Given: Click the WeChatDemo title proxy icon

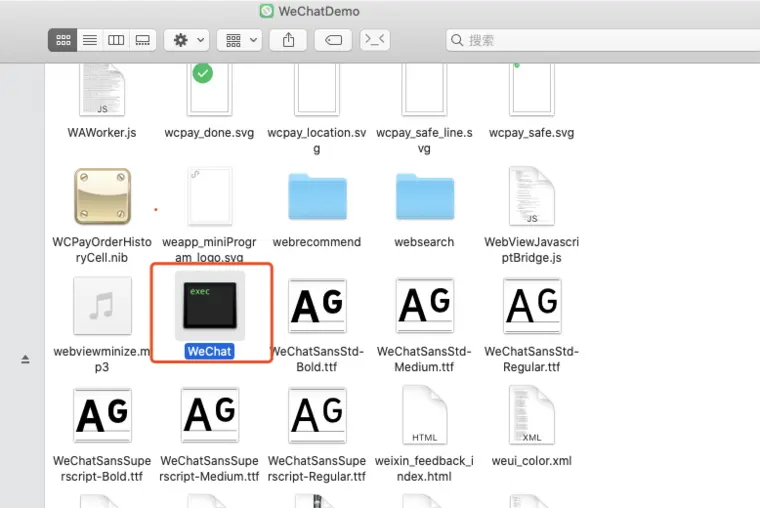Looking at the screenshot, I should tap(267, 11).
